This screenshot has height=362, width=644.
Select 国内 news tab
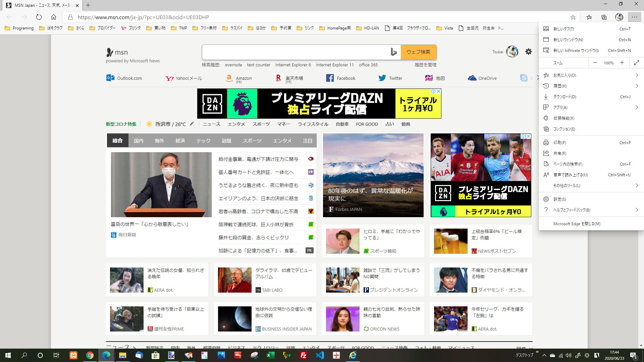[x=139, y=141]
